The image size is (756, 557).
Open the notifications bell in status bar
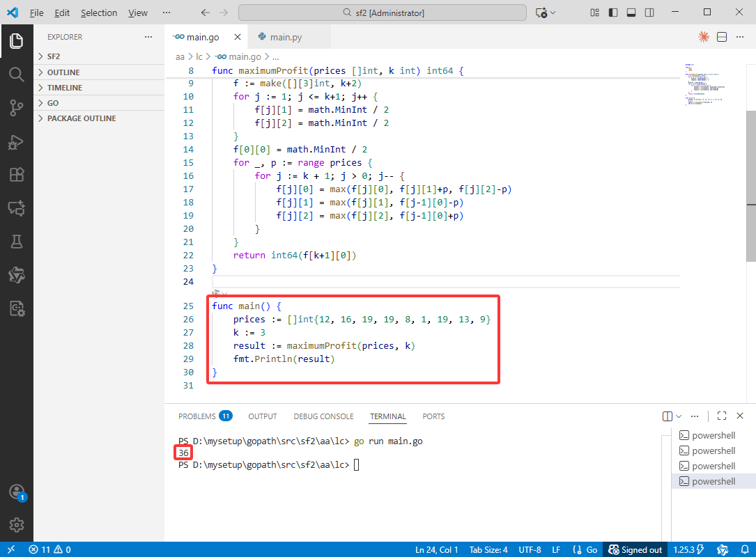tap(745, 550)
